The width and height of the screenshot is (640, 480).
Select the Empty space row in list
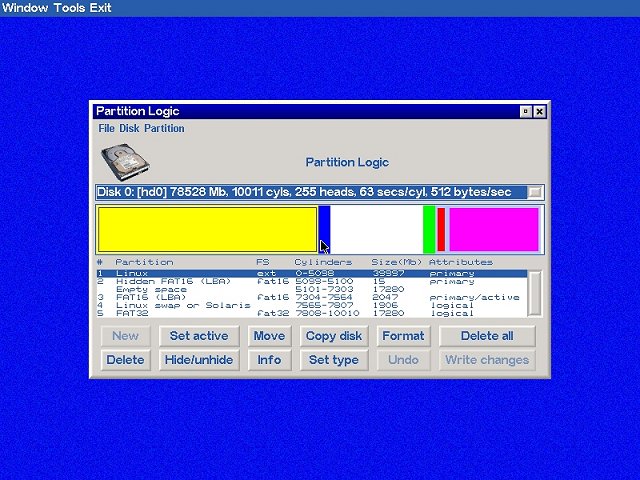[312, 289]
